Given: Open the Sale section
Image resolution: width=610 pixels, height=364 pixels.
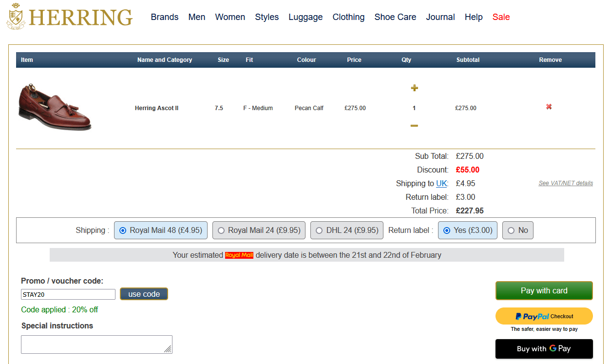Looking at the screenshot, I should tap(501, 17).
